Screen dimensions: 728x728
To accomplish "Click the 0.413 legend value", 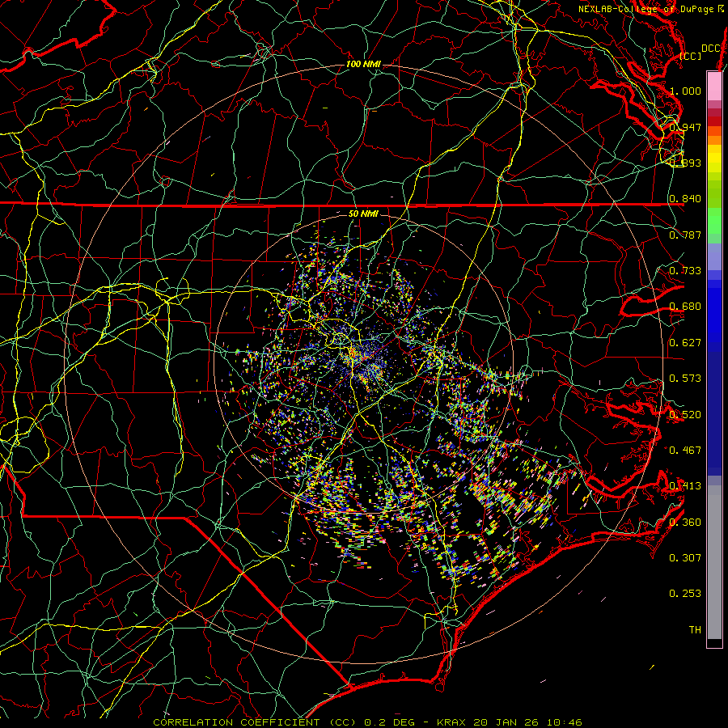I will (x=685, y=486).
